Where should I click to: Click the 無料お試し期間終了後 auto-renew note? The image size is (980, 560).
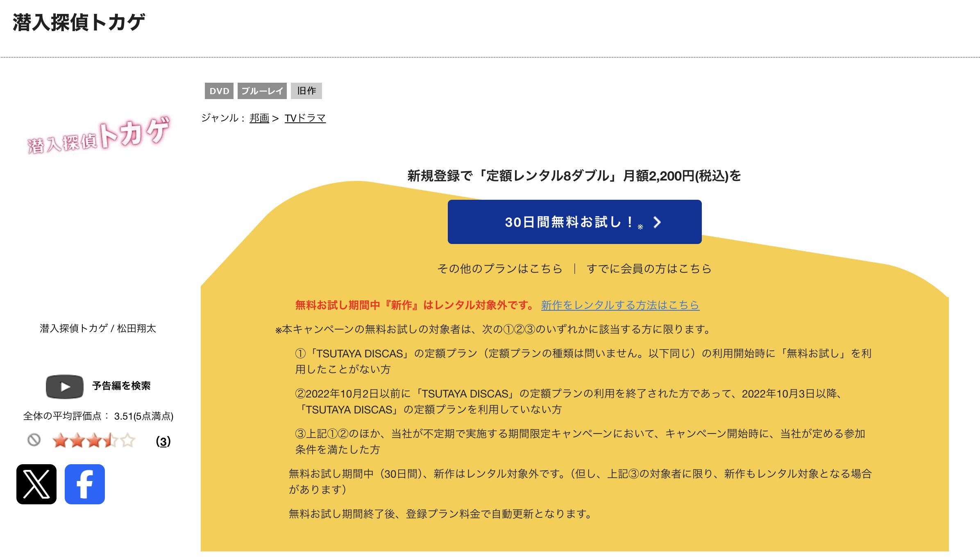tap(440, 514)
